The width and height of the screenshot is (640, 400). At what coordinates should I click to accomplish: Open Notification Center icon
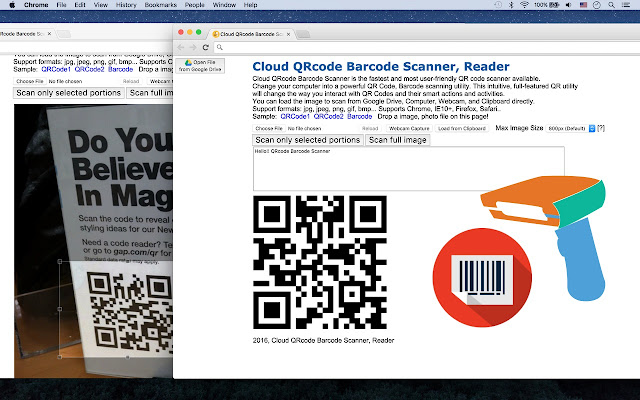[626, 5]
